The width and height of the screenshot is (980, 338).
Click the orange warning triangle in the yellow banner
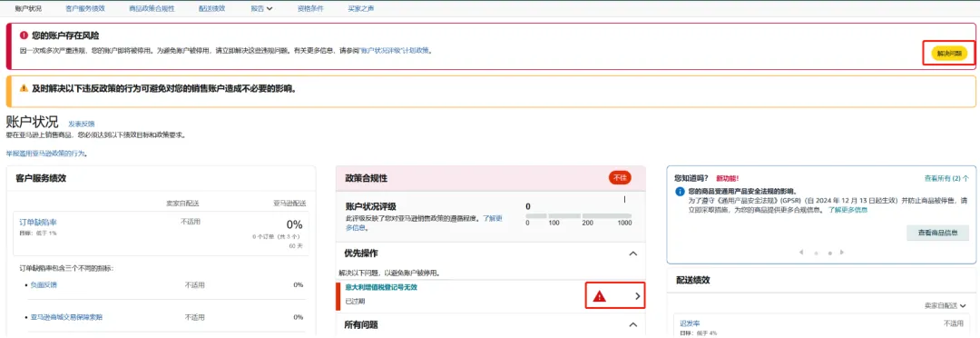[x=24, y=88]
